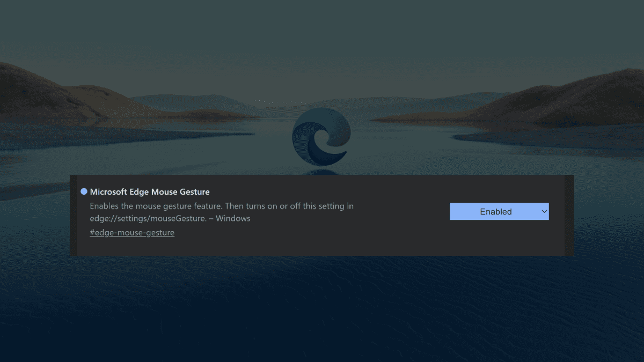Click the blue dot beside Mouse Gesture title

click(x=84, y=191)
